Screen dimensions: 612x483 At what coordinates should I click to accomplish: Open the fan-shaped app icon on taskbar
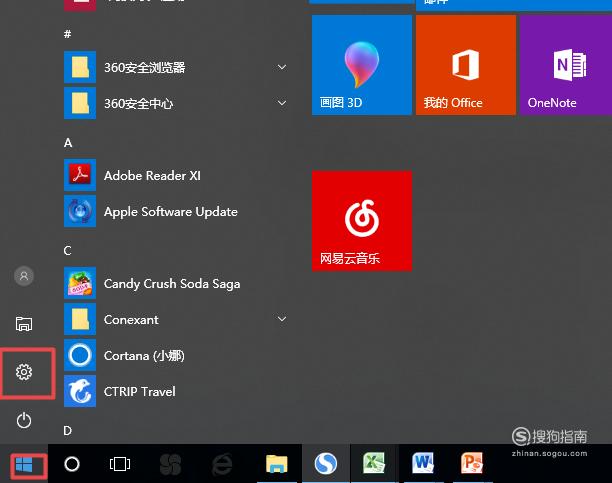[171, 464]
